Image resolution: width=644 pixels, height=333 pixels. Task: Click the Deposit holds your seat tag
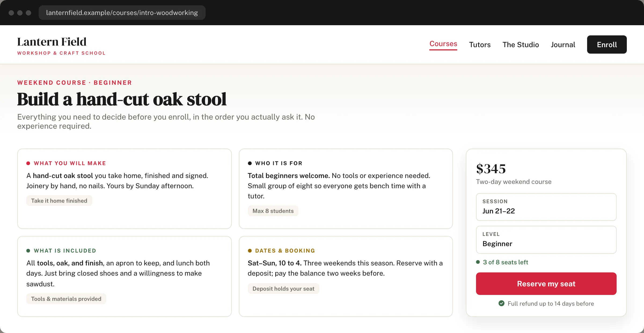[283, 288]
